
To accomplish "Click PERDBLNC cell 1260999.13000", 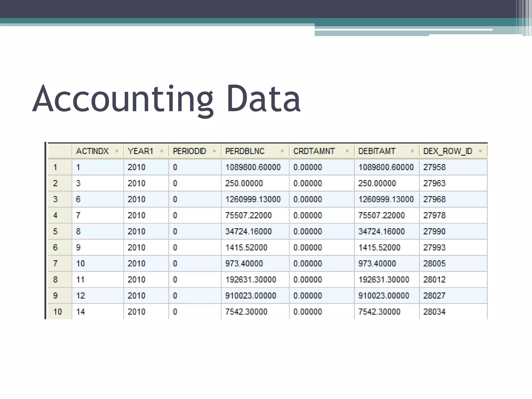I will pyautogui.click(x=255, y=199).
